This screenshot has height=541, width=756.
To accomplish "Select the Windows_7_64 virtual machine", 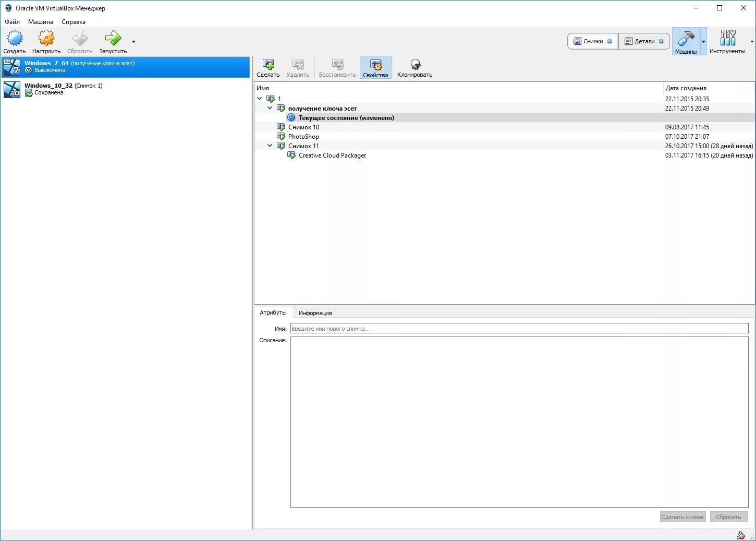I will click(x=126, y=67).
